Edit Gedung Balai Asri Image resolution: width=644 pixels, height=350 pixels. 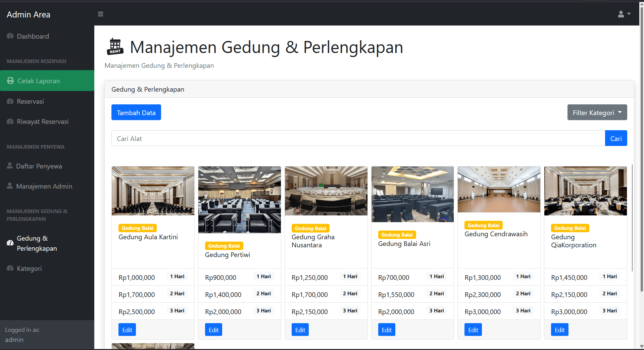point(387,330)
